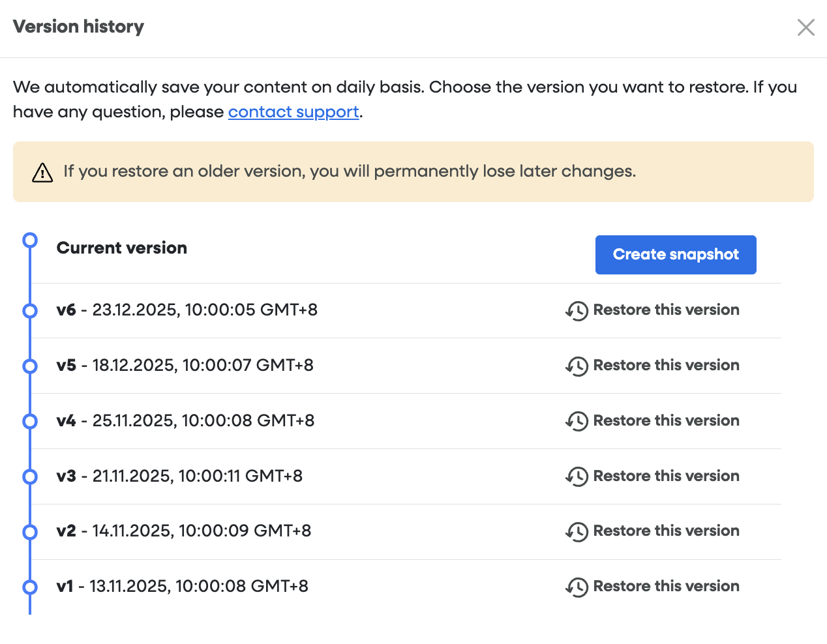Click the v3 timeline circle marker
Screen dimensions: 827x644
pyautogui.click(x=30, y=477)
